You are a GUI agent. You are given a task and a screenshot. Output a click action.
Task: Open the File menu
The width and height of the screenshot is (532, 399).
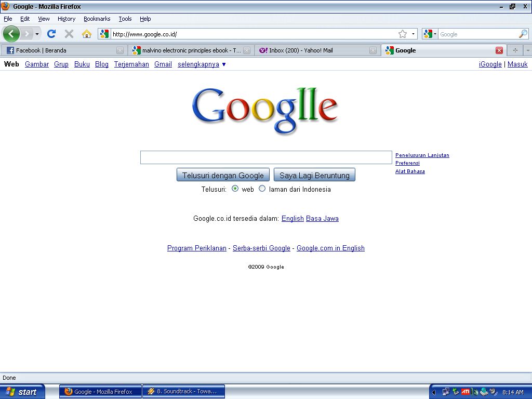point(8,19)
